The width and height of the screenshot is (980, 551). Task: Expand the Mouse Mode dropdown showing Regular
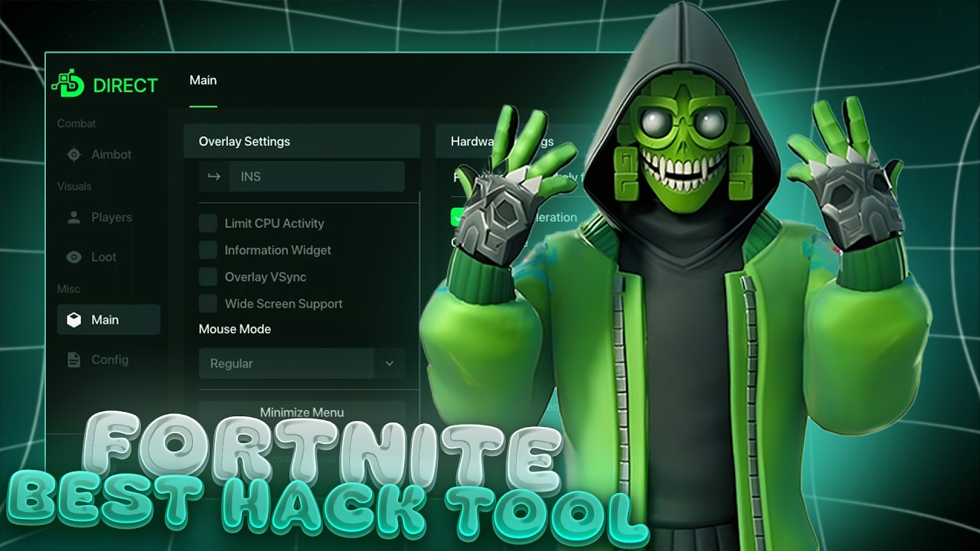click(302, 364)
